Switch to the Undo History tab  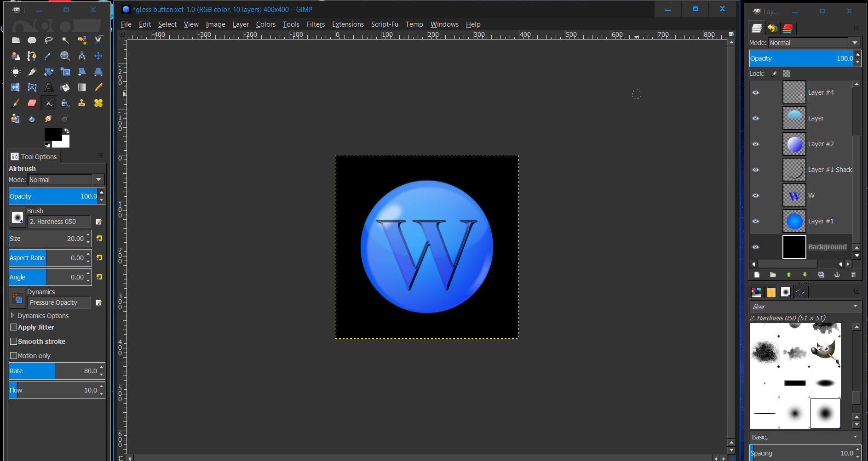(x=772, y=28)
